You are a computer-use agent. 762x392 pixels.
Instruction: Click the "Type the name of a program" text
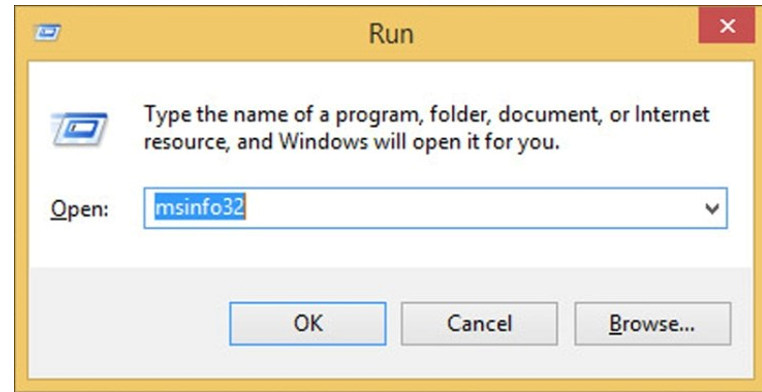click(283, 115)
